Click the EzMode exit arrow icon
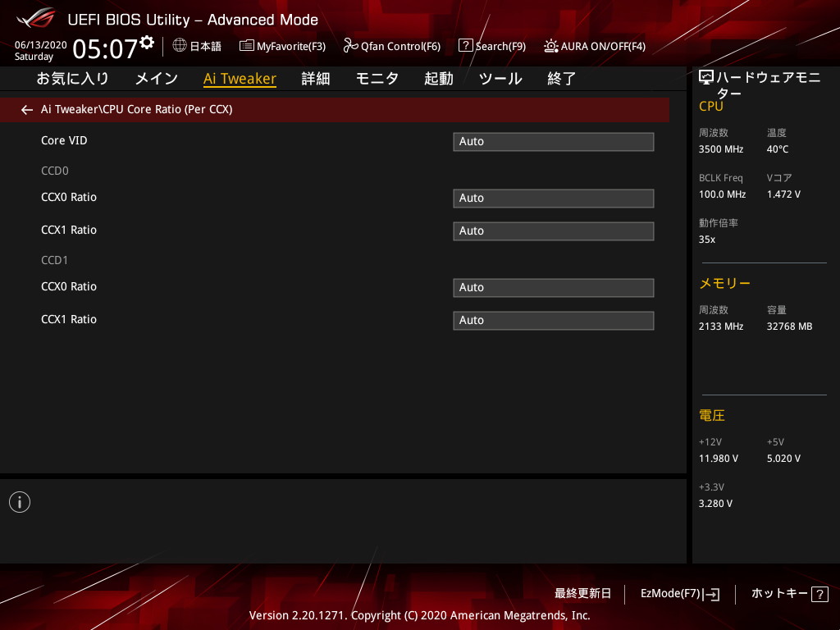840x630 pixels. (x=711, y=594)
